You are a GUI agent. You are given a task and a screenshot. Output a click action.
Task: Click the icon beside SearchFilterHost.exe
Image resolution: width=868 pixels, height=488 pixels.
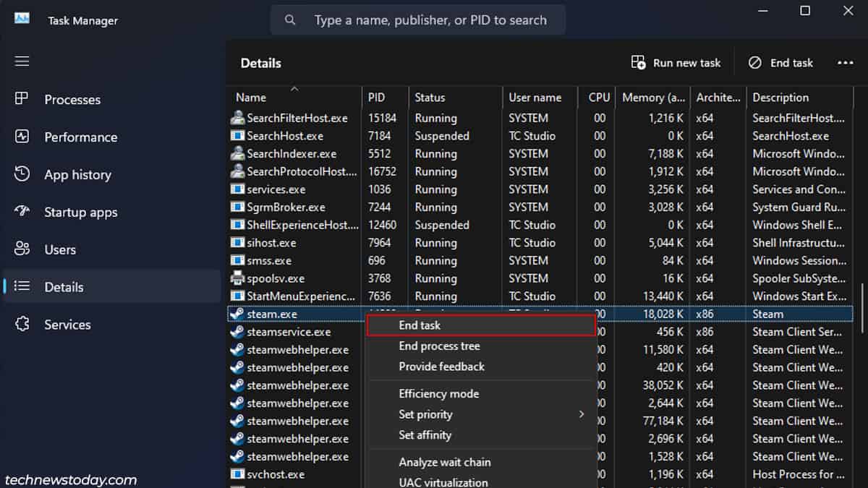pyautogui.click(x=237, y=118)
